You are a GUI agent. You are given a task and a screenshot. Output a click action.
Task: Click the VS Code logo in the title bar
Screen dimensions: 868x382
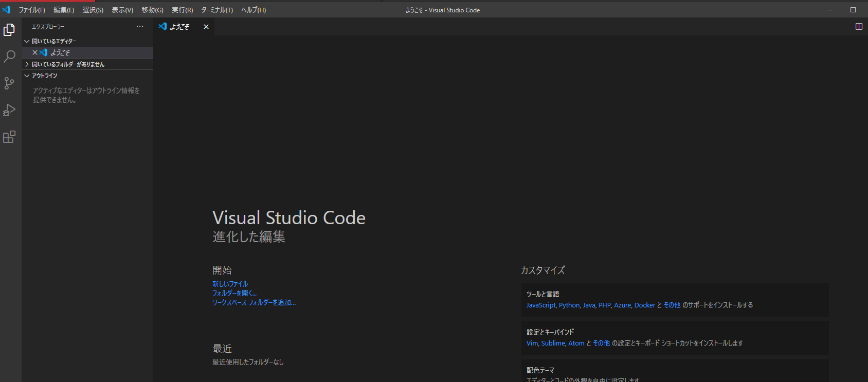click(6, 10)
